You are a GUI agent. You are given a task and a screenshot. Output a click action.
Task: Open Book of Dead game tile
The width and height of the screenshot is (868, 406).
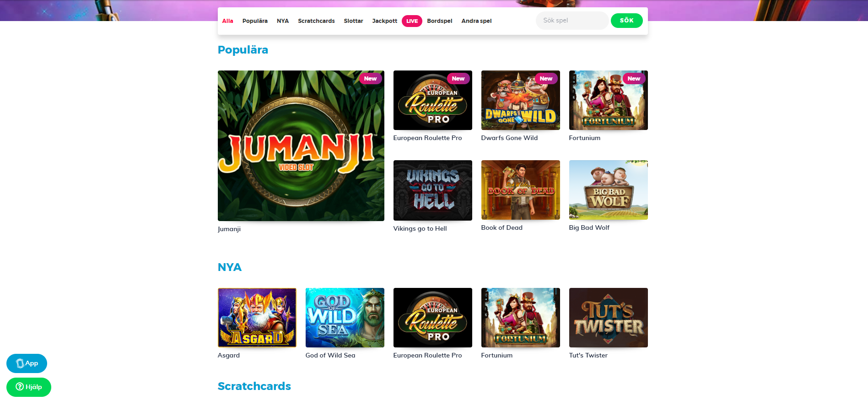520,190
